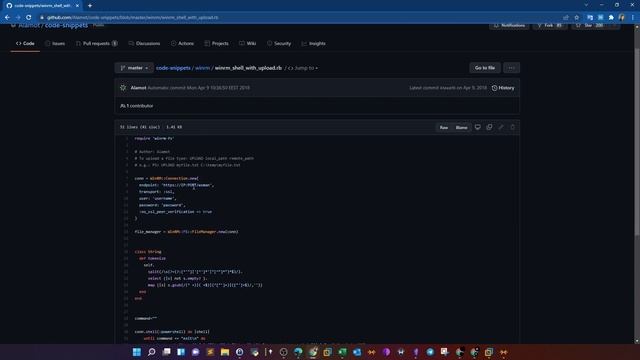Open the Code tab
640x360 pixels.
[x=25, y=43]
